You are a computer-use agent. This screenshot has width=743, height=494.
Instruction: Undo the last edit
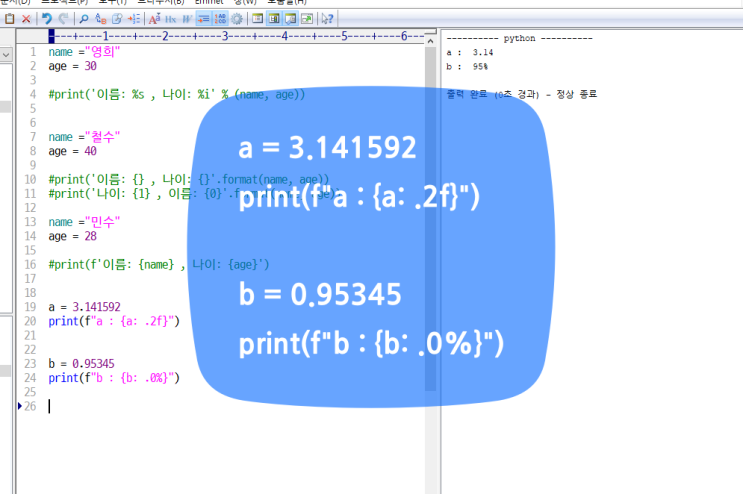(46, 19)
